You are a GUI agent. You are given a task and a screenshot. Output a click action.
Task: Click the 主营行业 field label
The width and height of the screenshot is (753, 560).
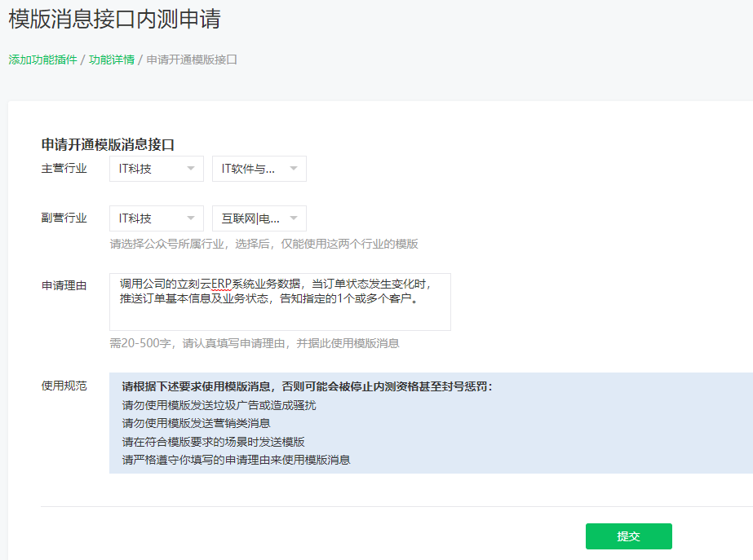pos(64,169)
